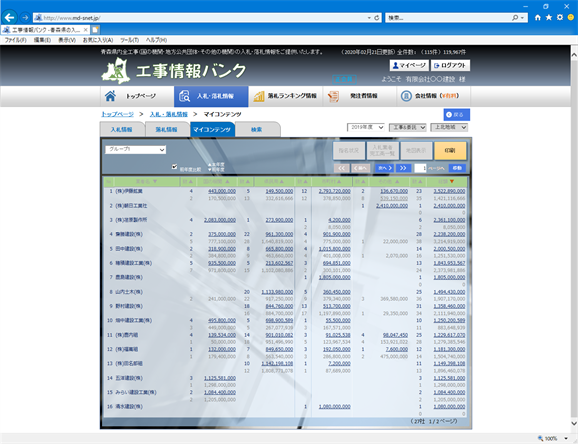Open the 検索 tab

(x=257, y=129)
